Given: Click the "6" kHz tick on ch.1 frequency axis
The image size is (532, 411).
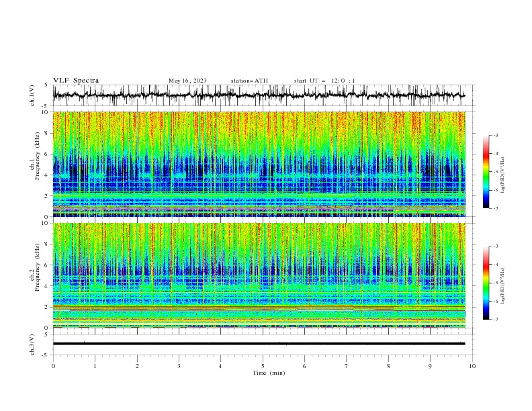Looking at the screenshot, I should (48, 154).
